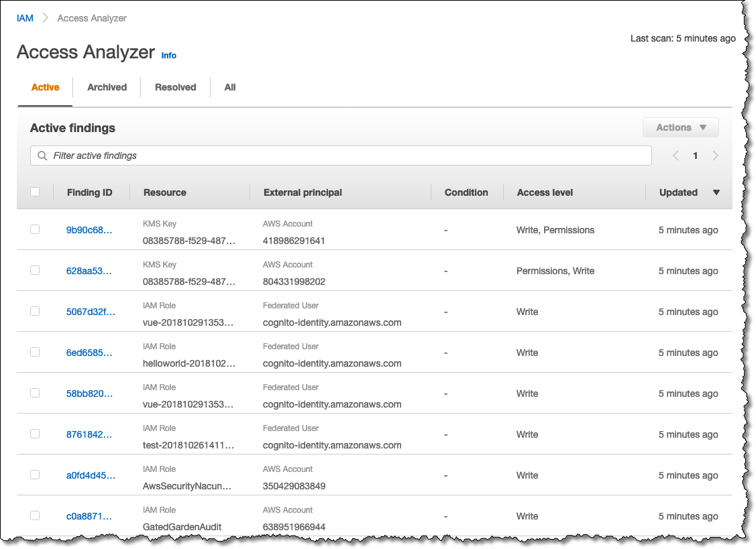Viewport: 756px width, 549px height.
Task: Open finding 628aa53 details
Action: pos(89,270)
